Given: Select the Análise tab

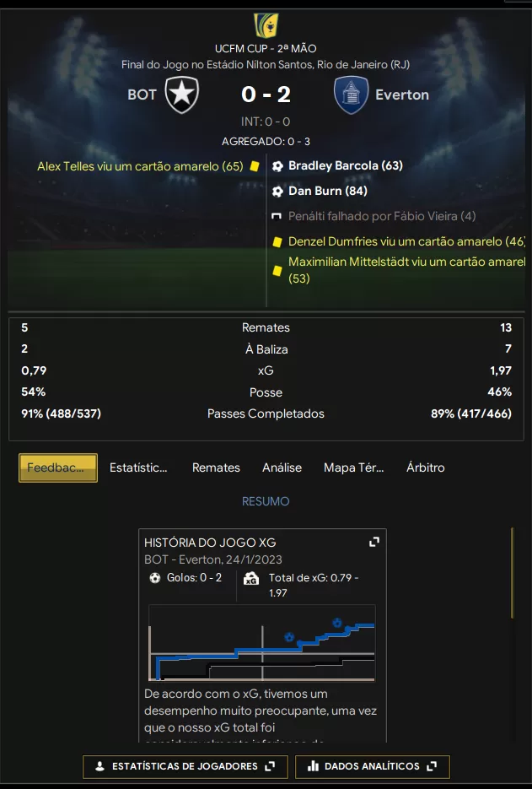Looking at the screenshot, I should (x=282, y=467).
